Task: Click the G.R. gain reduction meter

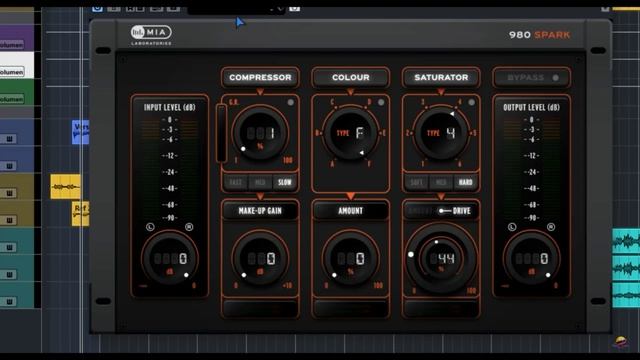Action: [x=221, y=133]
